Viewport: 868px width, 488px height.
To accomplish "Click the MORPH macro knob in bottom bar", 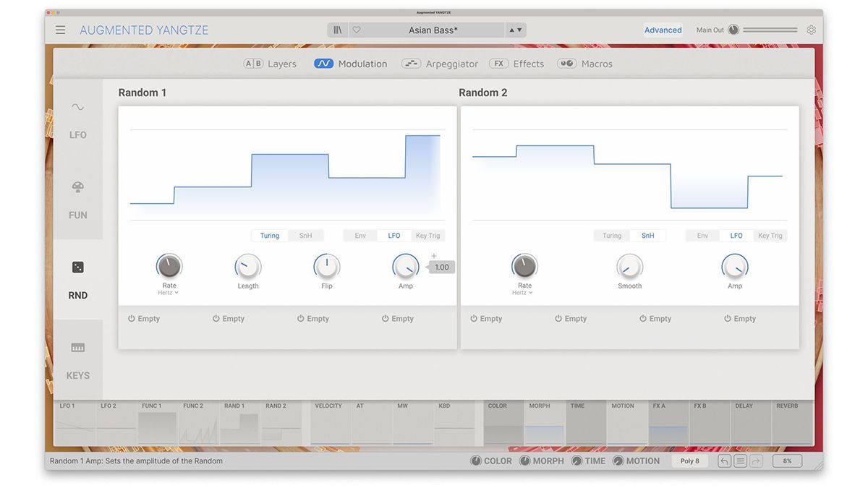I will pyautogui.click(x=525, y=461).
